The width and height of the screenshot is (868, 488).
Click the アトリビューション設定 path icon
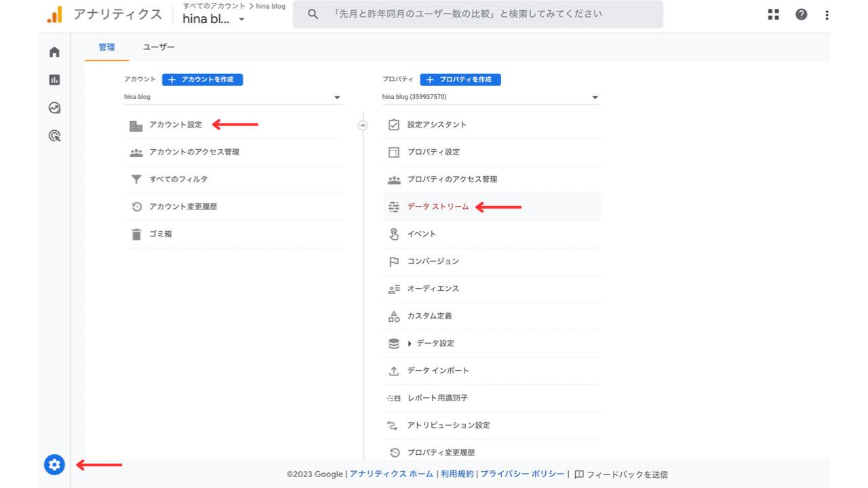point(394,426)
